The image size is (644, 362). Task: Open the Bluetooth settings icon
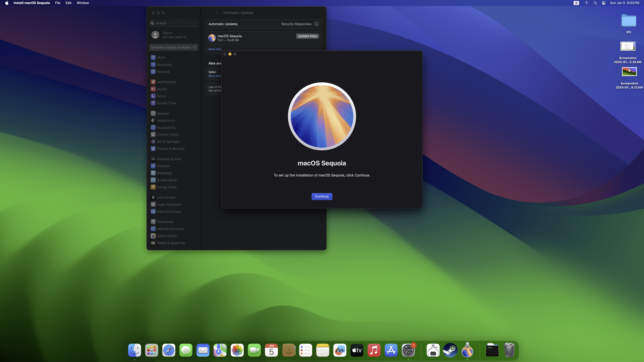point(153,64)
